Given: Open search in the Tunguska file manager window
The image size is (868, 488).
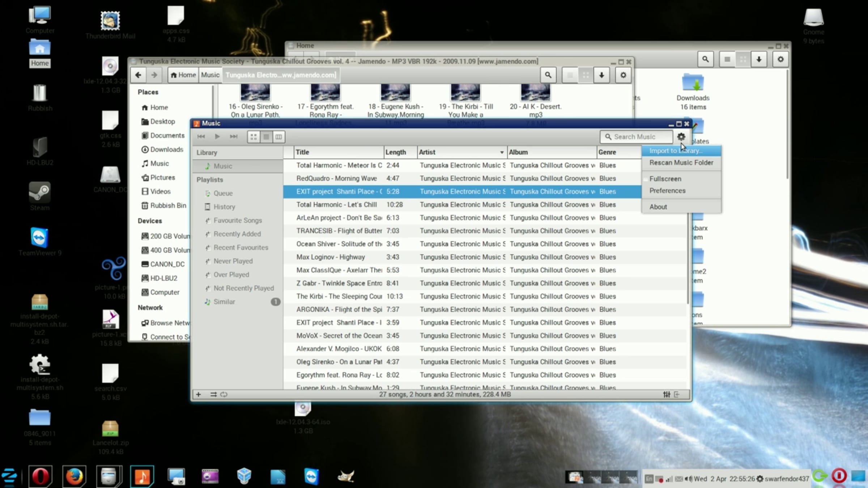Looking at the screenshot, I should [x=548, y=75].
